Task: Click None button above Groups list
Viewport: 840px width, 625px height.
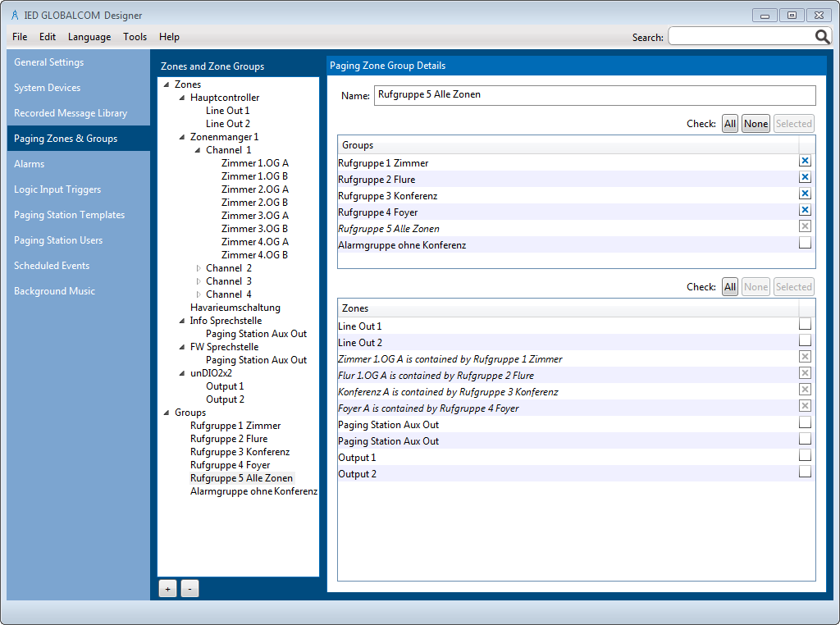Action: 756,124
